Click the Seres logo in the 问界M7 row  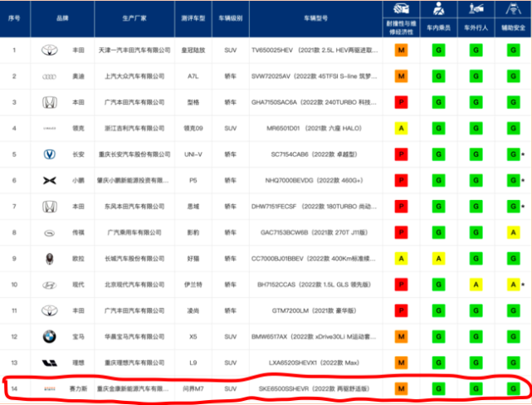coord(50,388)
